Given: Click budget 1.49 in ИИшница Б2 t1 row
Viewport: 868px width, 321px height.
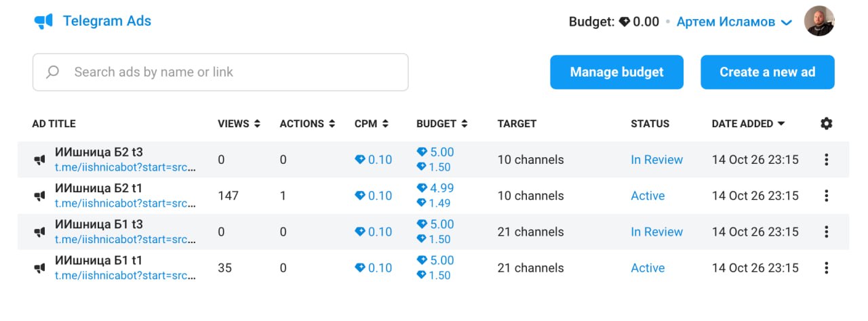Looking at the screenshot, I should click(x=434, y=203).
